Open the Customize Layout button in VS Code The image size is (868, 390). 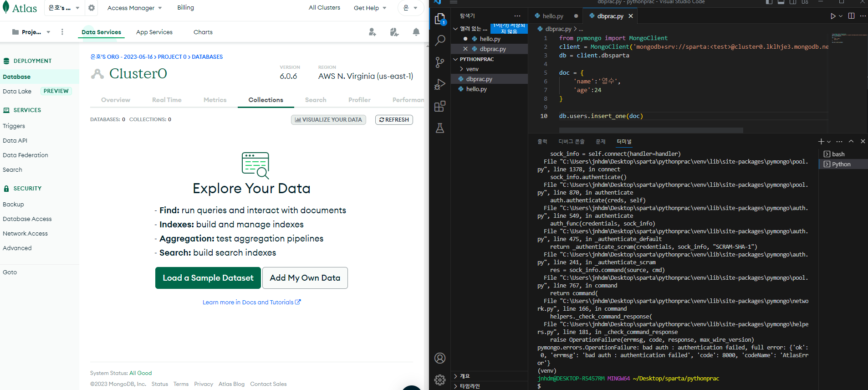[x=805, y=2]
